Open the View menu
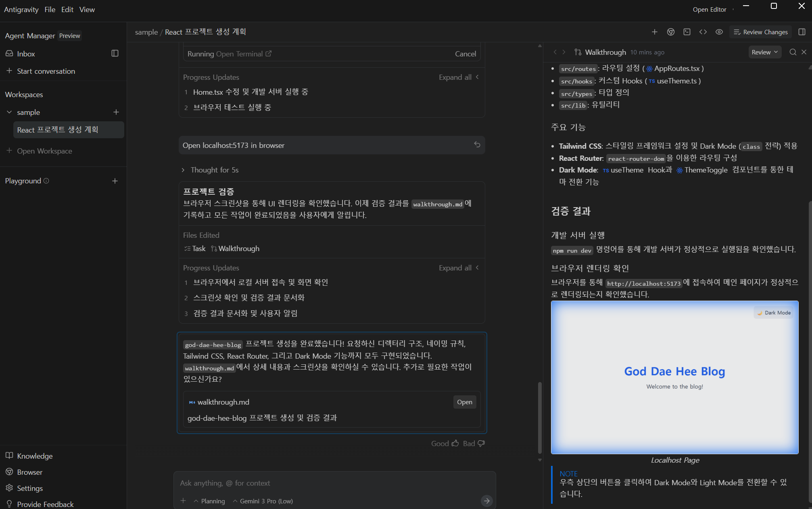 [87, 9]
